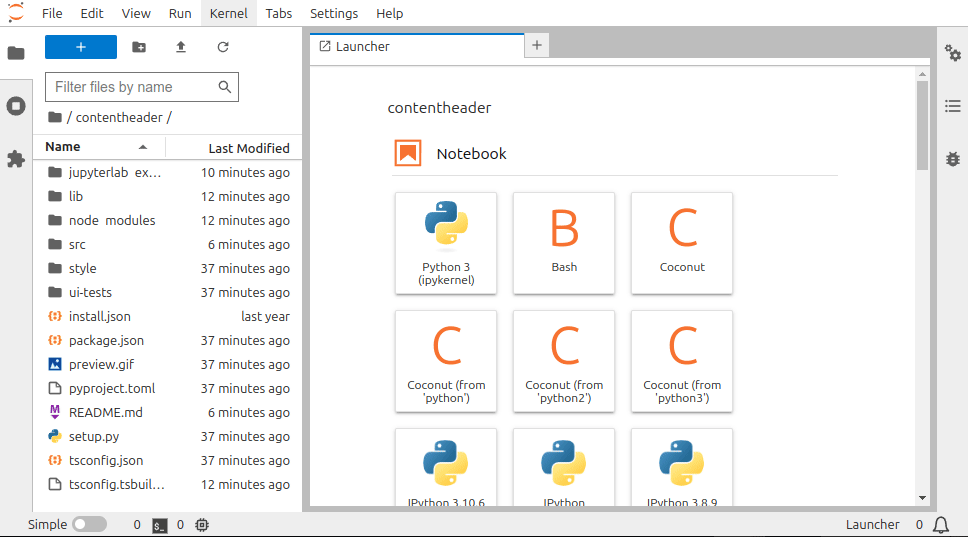968x537 pixels.
Task: Select the tsconfig.json file
Action: (167, 461)
